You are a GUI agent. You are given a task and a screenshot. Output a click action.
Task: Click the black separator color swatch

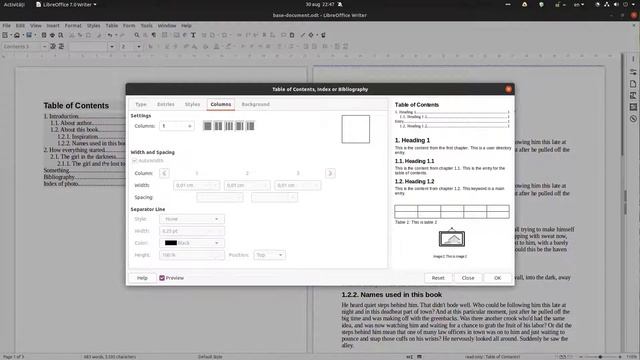tap(171, 243)
